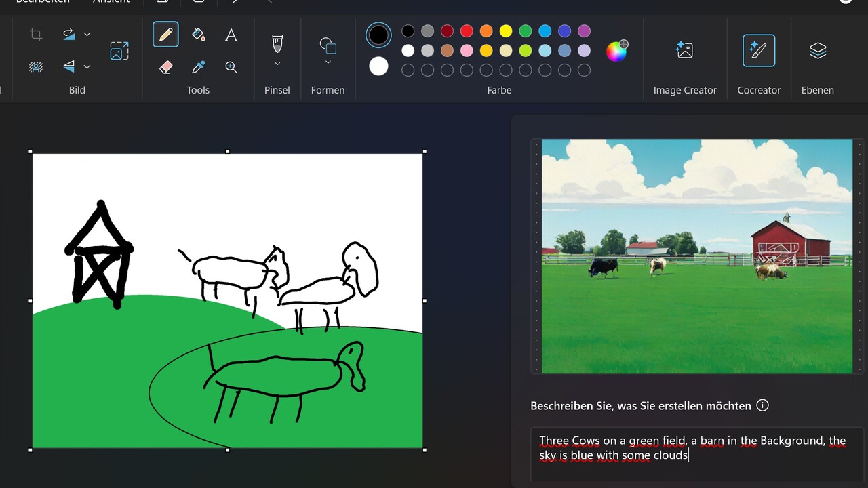
Task: Open the Bearbeiten menu
Action: 42,2
